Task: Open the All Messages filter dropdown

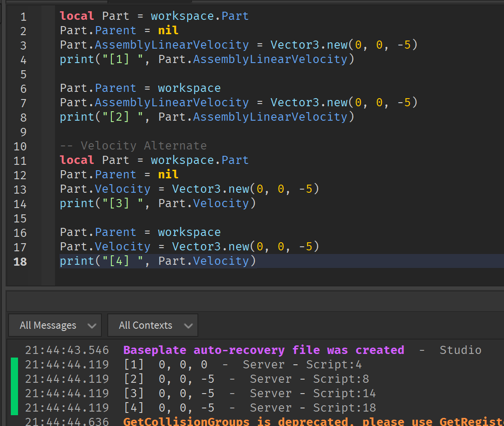Action: click(54, 325)
